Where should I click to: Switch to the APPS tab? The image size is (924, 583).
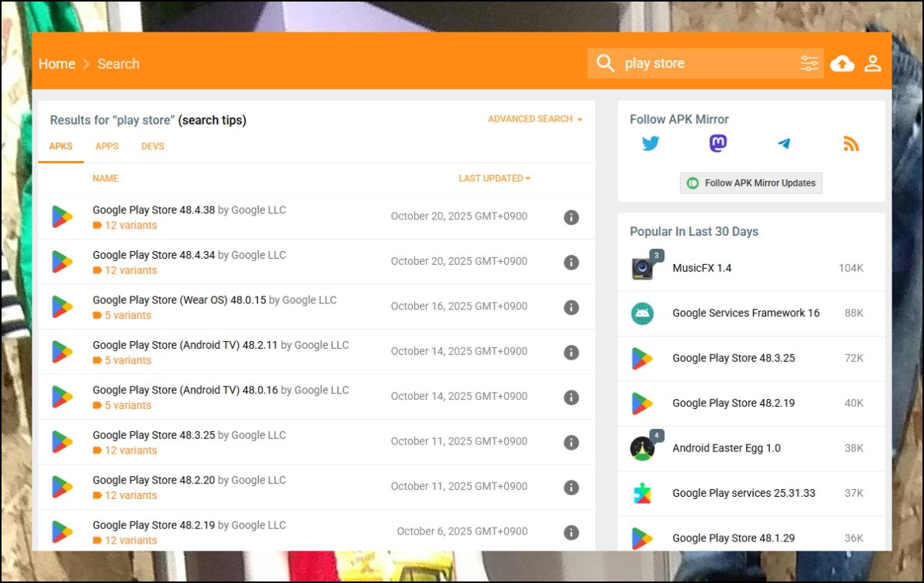coord(107,146)
